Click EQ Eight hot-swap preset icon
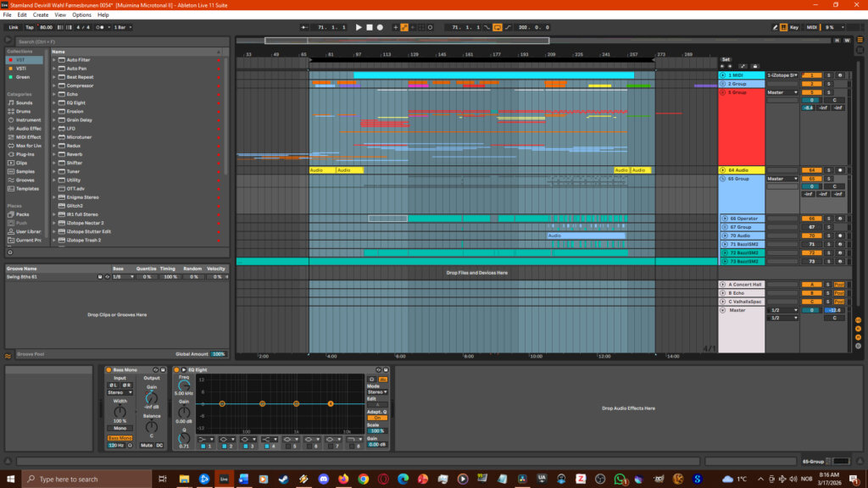This screenshot has height=488, width=868. tap(379, 369)
